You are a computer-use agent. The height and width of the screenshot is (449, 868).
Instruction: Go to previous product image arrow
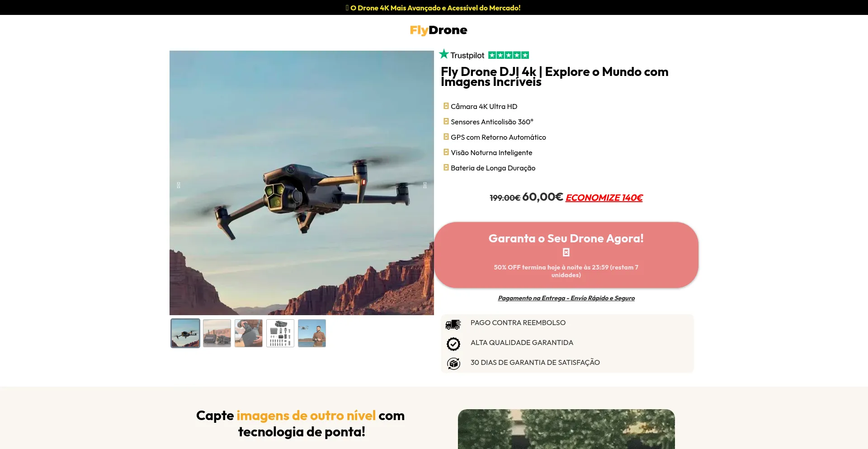click(179, 185)
